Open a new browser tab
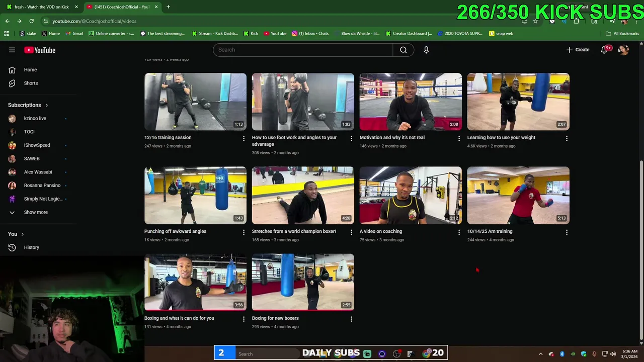644x362 pixels. click(x=168, y=7)
